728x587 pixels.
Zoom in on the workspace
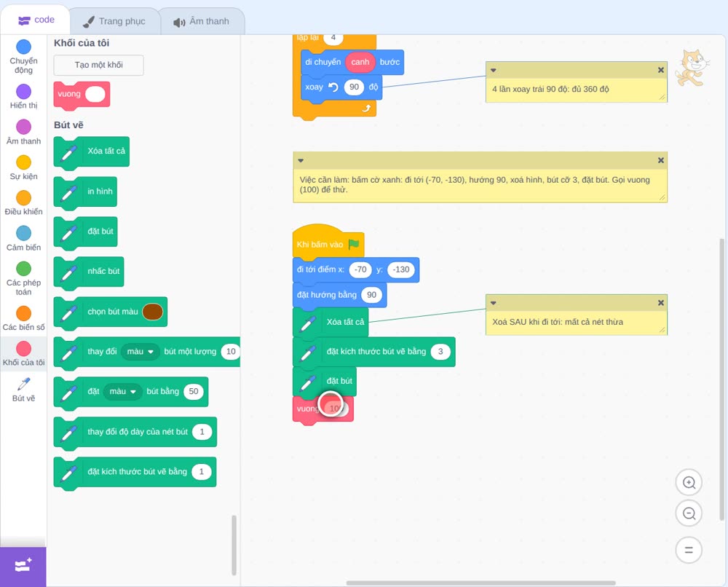[x=689, y=483]
